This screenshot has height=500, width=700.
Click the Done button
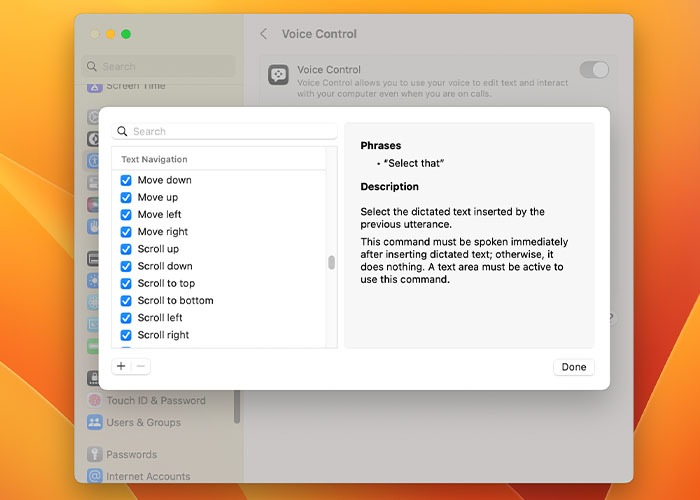[x=574, y=367]
